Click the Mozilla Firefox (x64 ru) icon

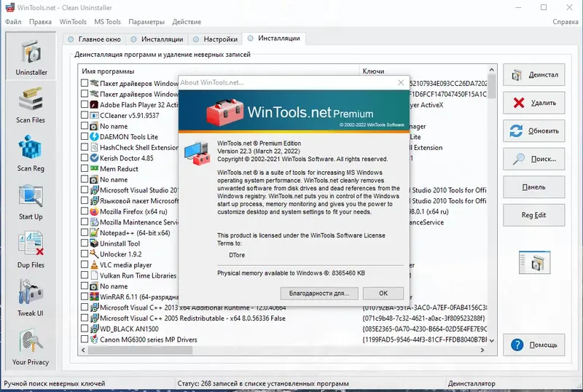[x=94, y=211]
